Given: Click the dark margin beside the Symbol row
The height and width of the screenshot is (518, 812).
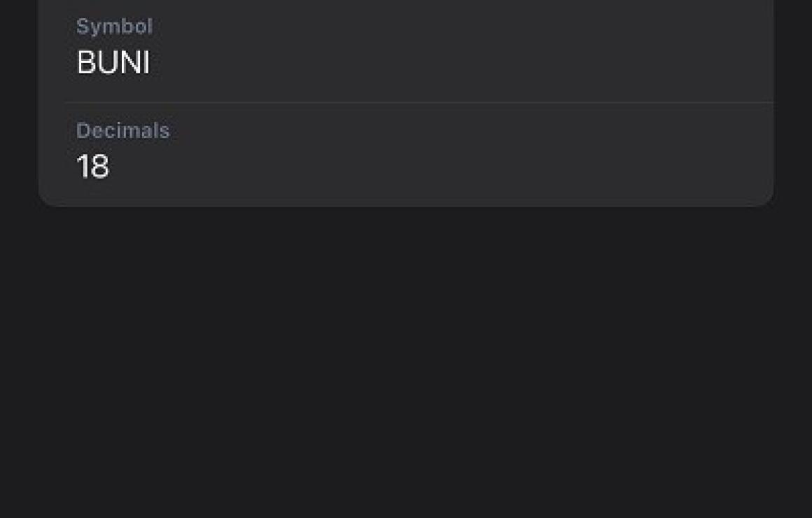Looking at the screenshot, I should [19, 52].
